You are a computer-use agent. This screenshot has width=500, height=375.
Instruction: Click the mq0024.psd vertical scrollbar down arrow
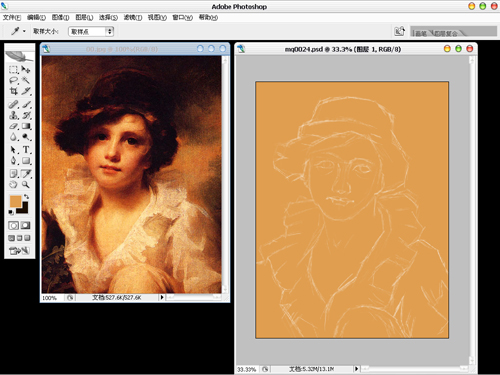[x=472, y=360]
